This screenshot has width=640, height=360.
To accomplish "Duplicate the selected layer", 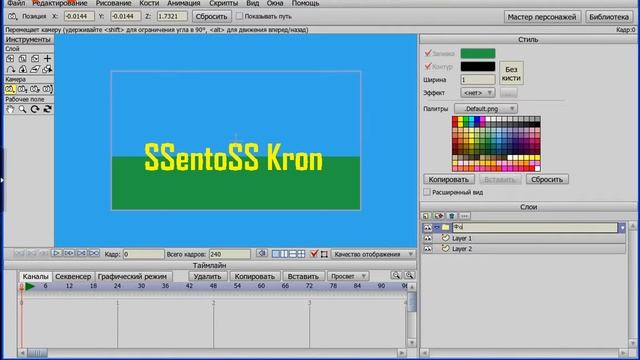I will pos(439,216).
